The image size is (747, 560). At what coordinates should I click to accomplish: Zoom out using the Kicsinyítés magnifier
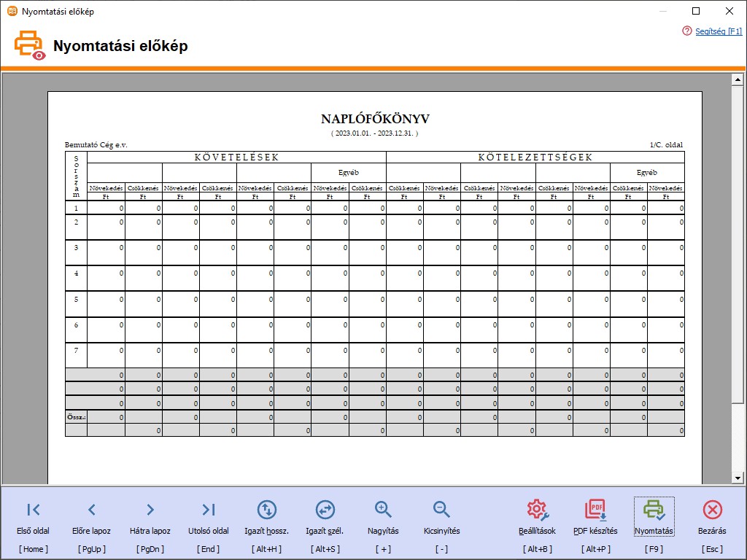coord(441,510)
